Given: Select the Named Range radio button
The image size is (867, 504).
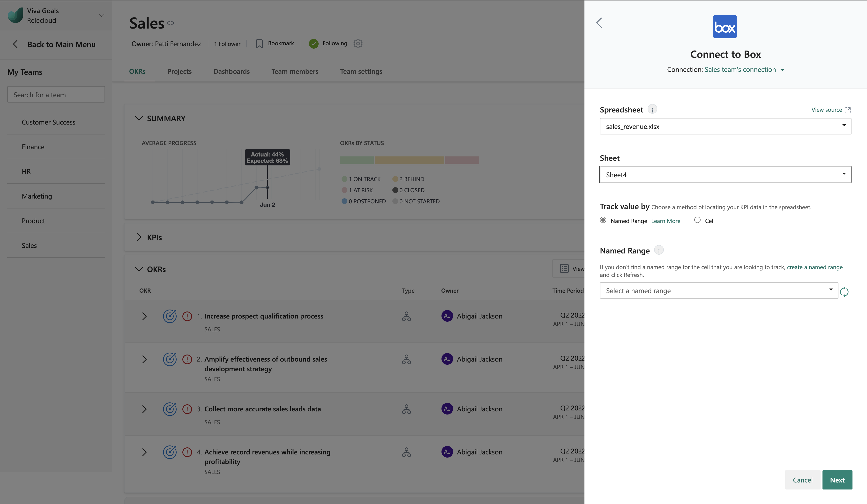Looking at the screenshot, I should point(603,220).
